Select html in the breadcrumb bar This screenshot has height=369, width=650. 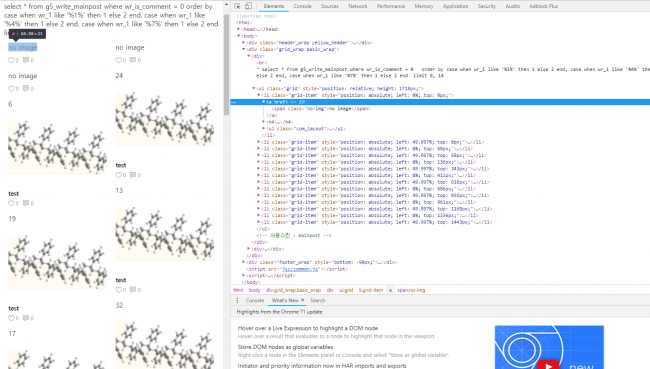(238, 290)
